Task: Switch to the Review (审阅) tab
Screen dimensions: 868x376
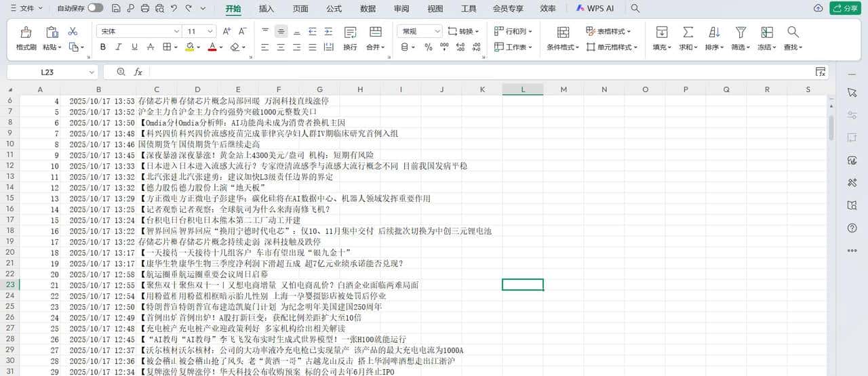Action: click(x=401, y=8)
